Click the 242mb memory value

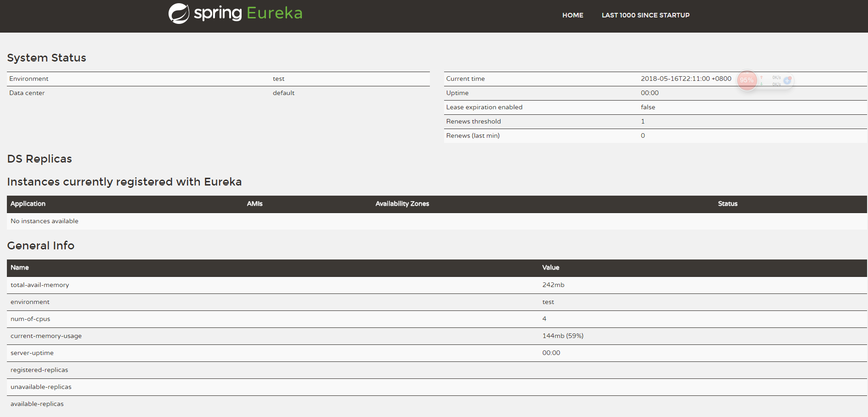pyautogui.click(x=553, y=285)
